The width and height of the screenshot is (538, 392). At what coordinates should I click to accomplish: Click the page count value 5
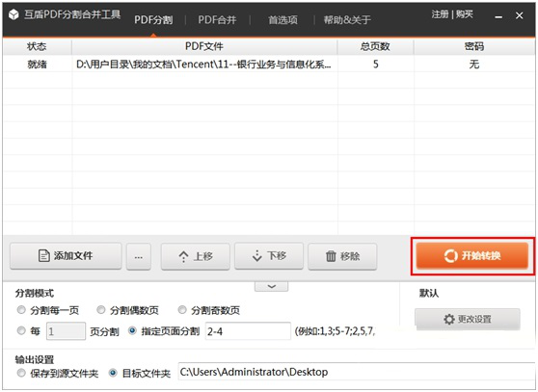(376, 65)
